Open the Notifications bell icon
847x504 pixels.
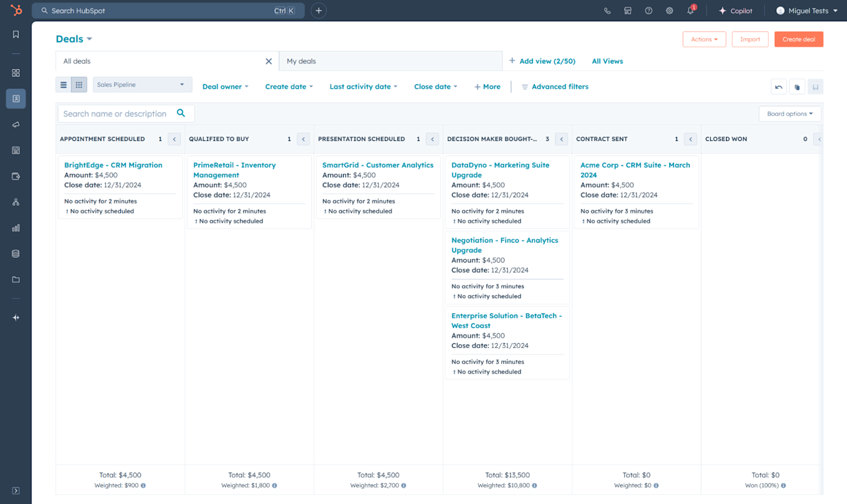690,11
